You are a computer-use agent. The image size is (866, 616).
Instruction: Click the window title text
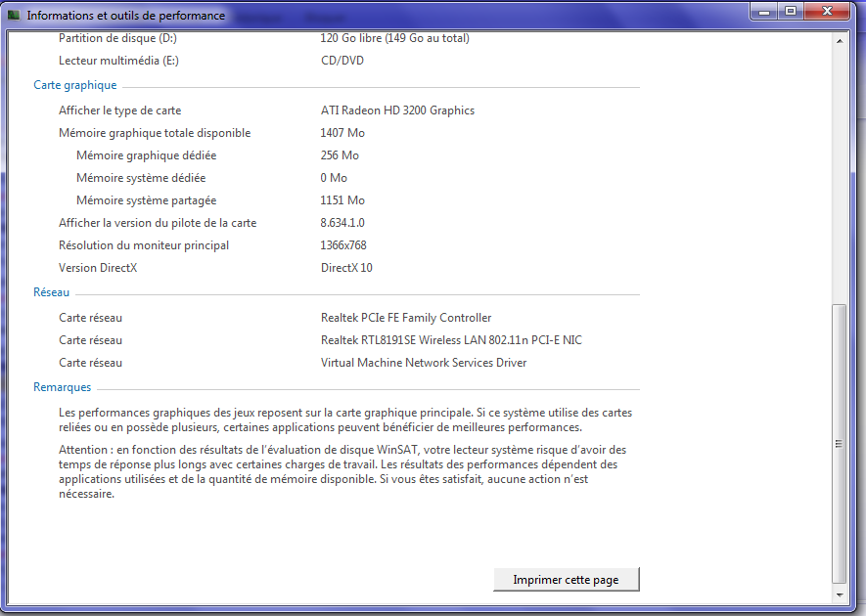click(126, 16)
